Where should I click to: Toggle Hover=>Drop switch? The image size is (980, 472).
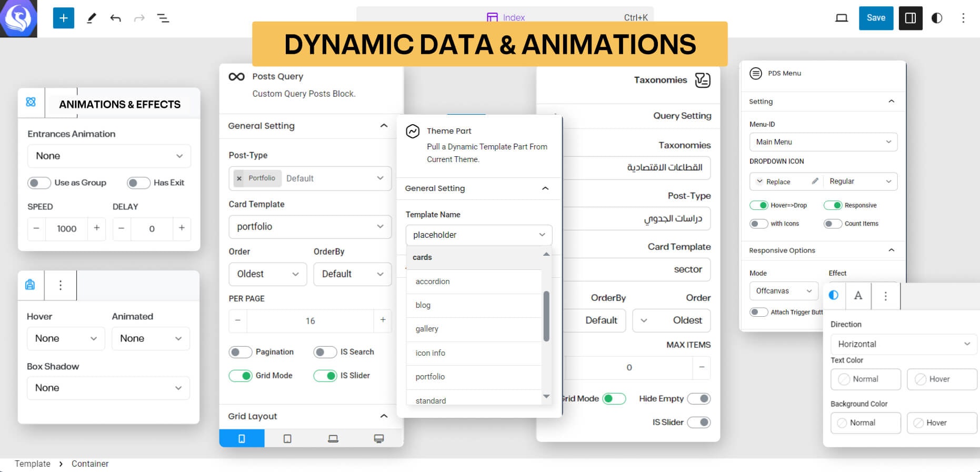(759, 205)
